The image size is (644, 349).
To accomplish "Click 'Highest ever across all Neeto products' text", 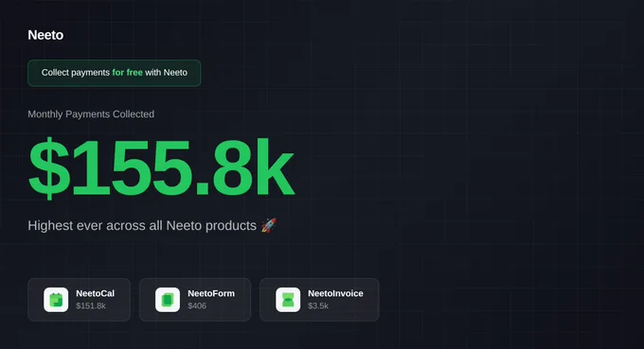I will (x=142, y=225).
